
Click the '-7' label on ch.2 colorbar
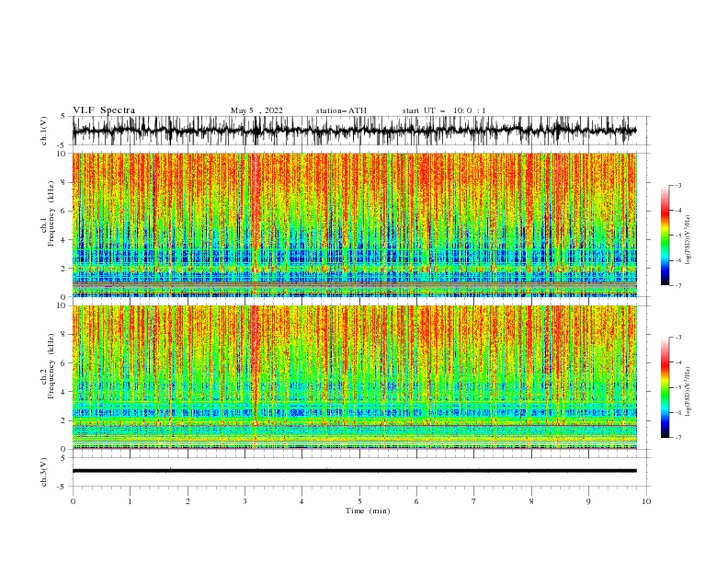click(x=677, y=438)
